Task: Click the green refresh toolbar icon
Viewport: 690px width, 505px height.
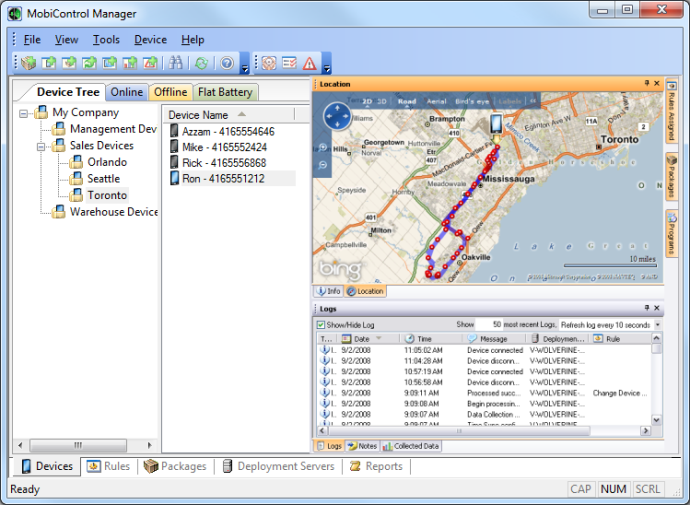Action: point(202,63)
